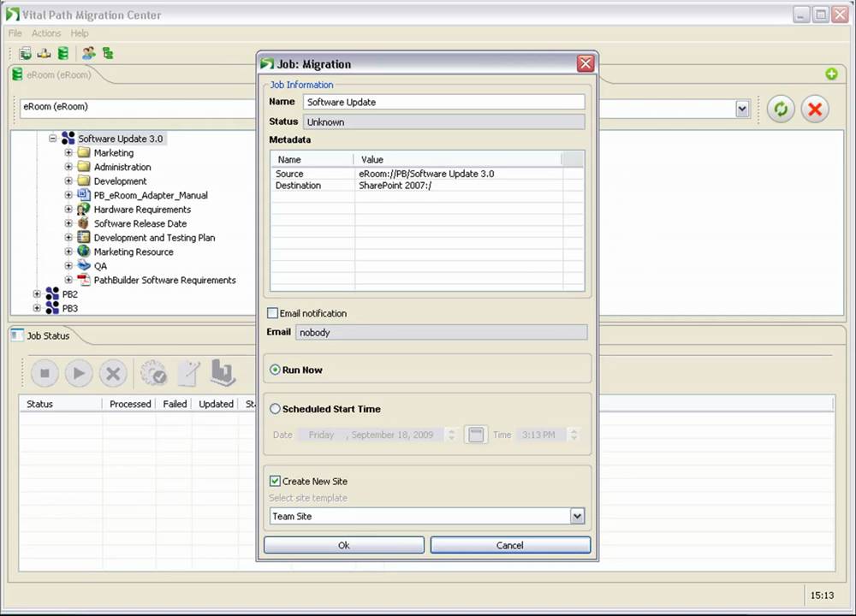Select the Run Now radio button
The height and width of the screenshot is (616, 856).
(275, 370)
